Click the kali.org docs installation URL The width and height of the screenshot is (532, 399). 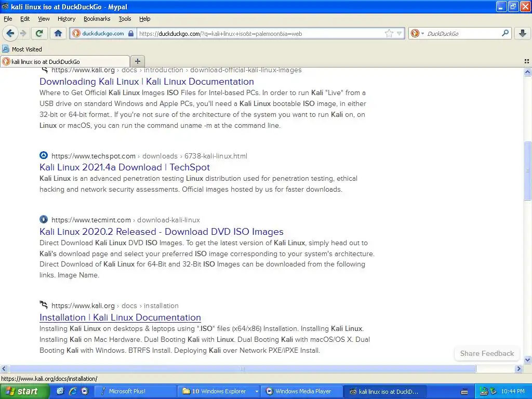(x=115, y=305)
